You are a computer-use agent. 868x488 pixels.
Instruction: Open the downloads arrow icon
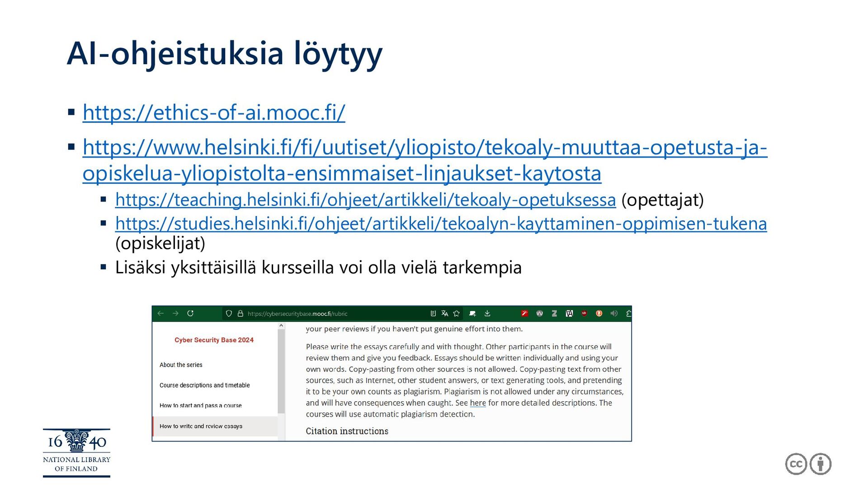487,314
